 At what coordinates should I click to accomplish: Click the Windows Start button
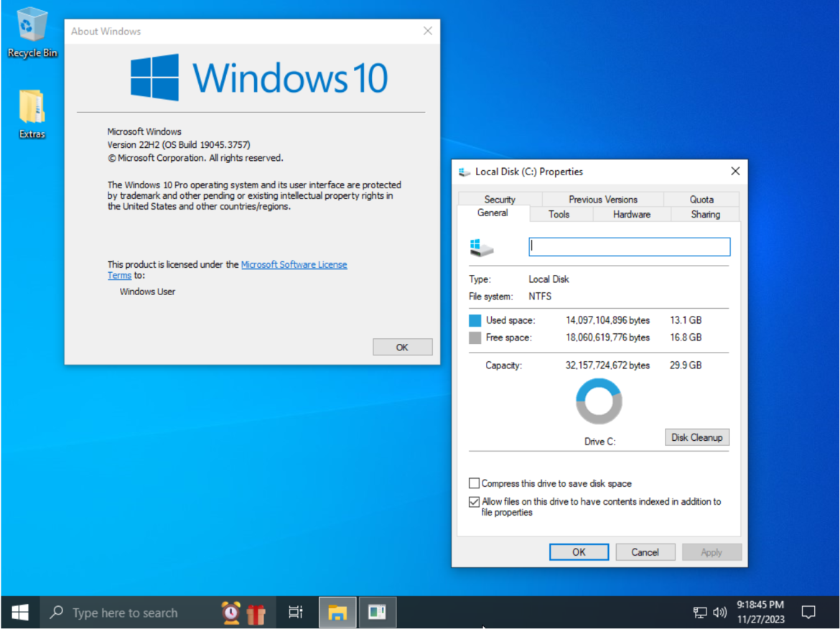point(20,612)
